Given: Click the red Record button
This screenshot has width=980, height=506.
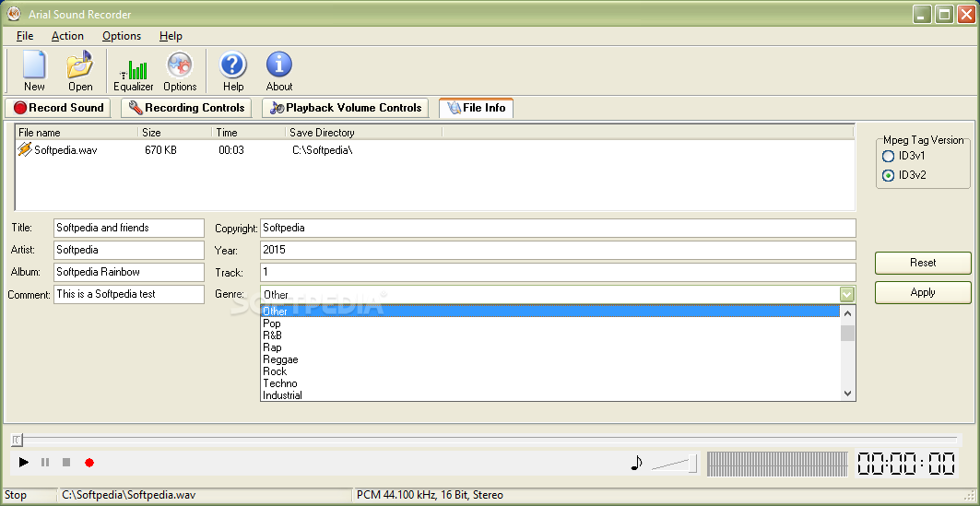Looking at the screenshot, I should [x=89, y=463].
